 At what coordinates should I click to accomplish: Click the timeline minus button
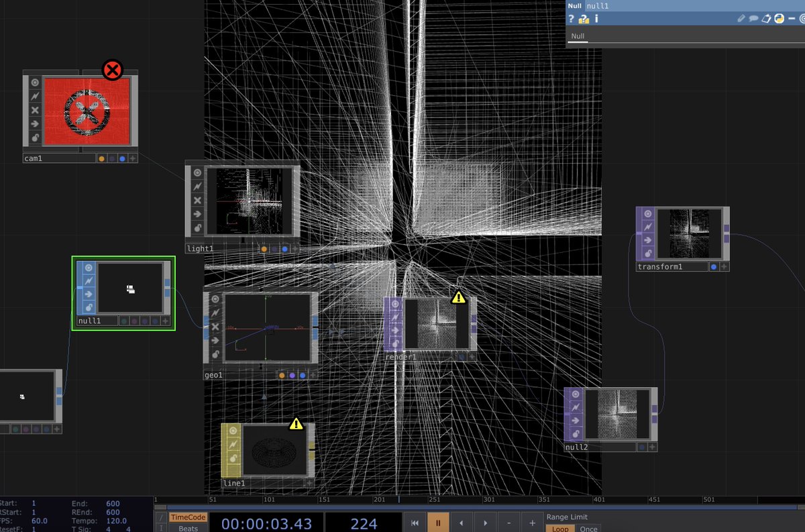tap(509, 523)
